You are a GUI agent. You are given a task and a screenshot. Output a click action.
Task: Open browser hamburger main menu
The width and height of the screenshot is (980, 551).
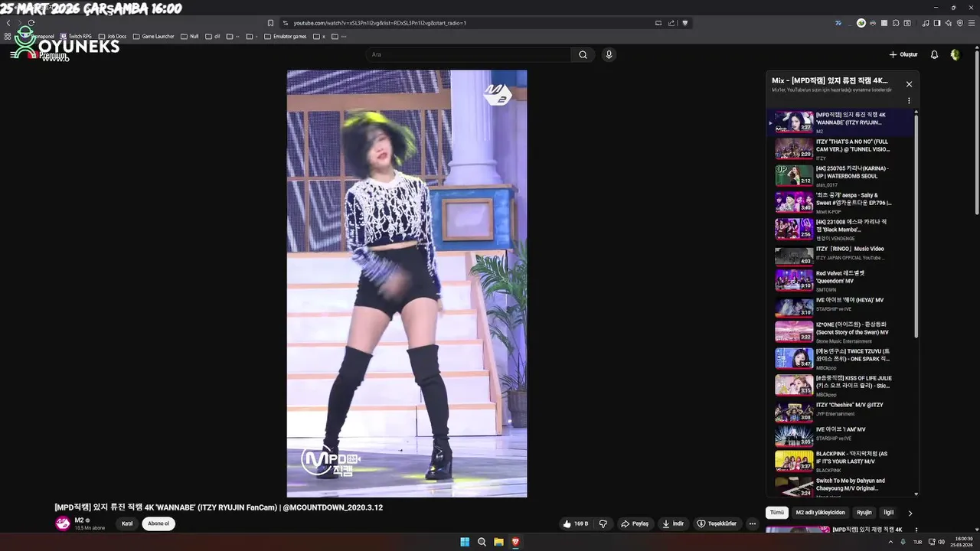pos(972,23)
